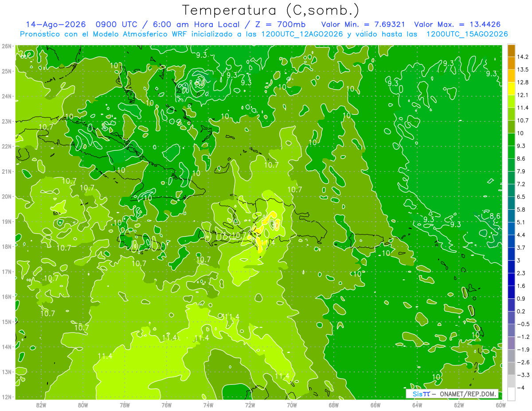Click the legend value '4.4'
This screenshot has width=532, height=411.
tap(521, 235)
